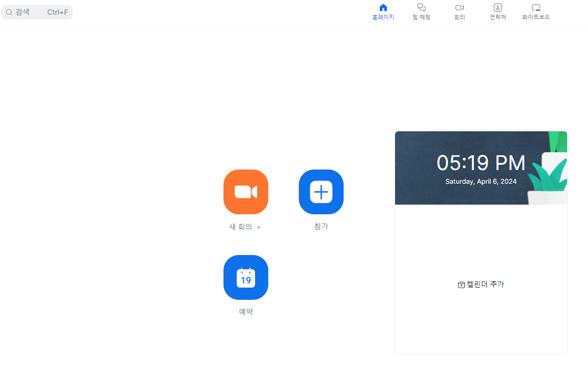Click the 새 회의 label

click(240, 227)
